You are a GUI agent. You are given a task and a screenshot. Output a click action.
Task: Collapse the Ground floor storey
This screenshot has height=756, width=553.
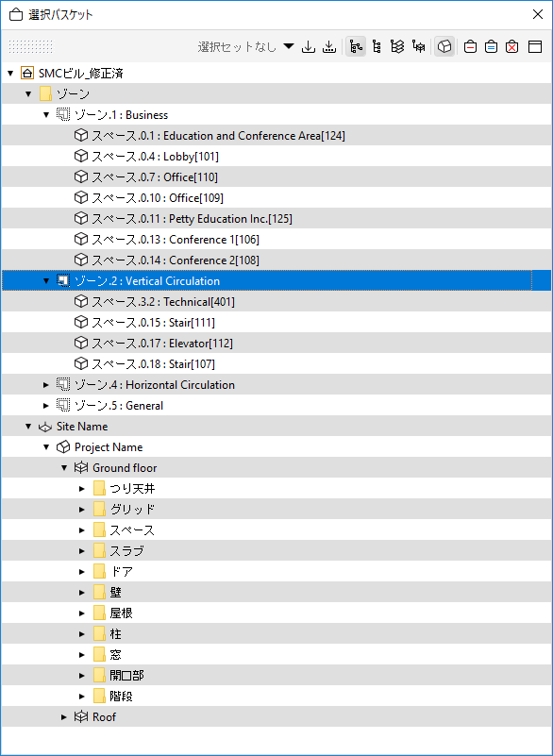64,468
